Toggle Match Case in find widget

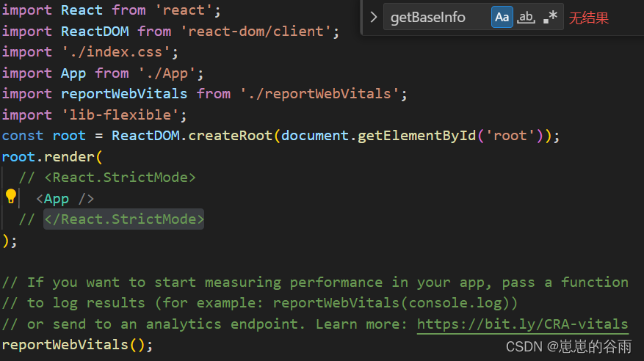502,17
